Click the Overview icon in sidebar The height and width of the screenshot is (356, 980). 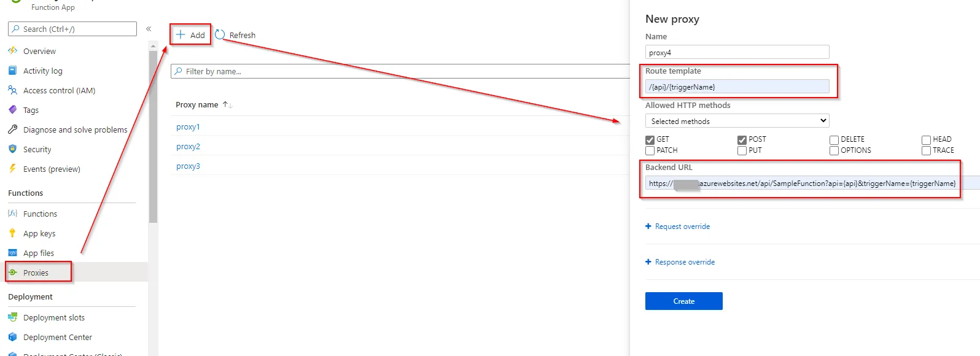(12, 51)
